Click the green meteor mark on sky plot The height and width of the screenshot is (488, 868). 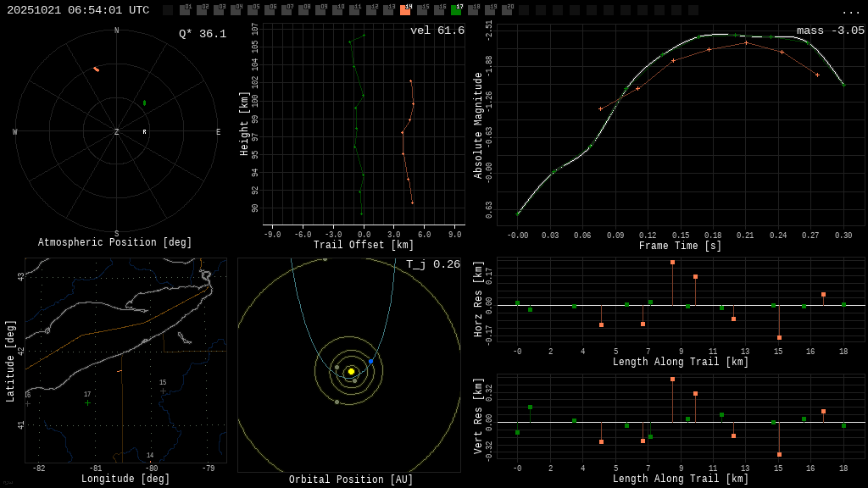(144, 103)
